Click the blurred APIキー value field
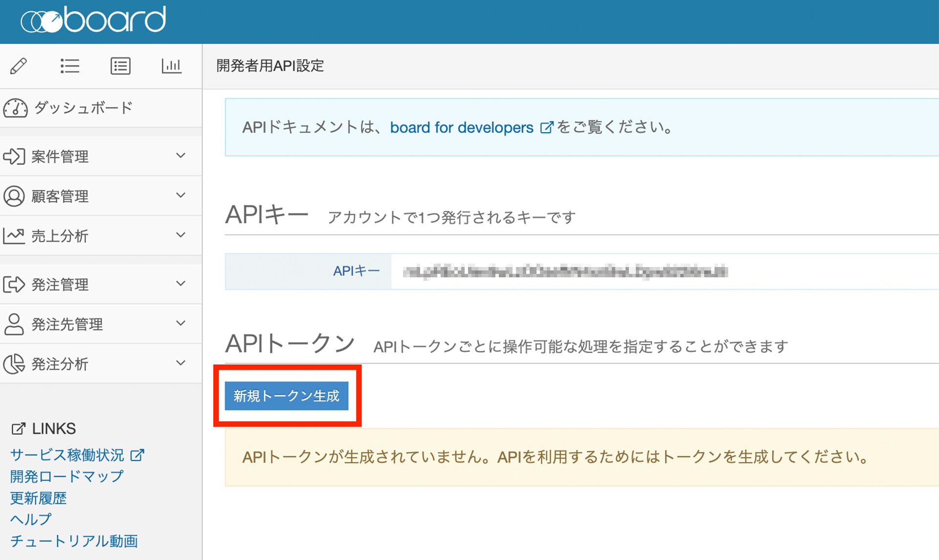This screenshot has width=939, height=560. [565, 271]
